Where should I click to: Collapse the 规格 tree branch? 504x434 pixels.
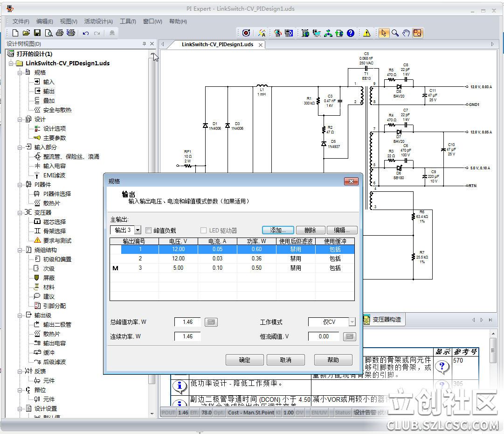coord(20,73)
